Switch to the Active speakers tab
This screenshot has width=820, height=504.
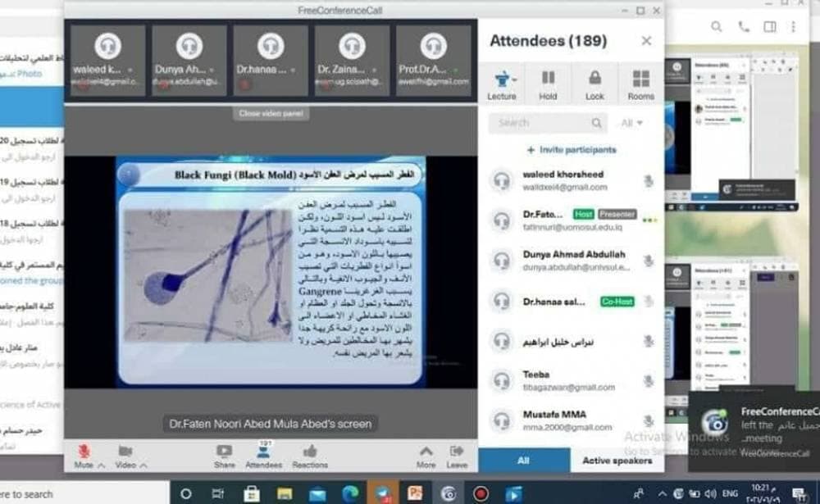click(617, 461)
